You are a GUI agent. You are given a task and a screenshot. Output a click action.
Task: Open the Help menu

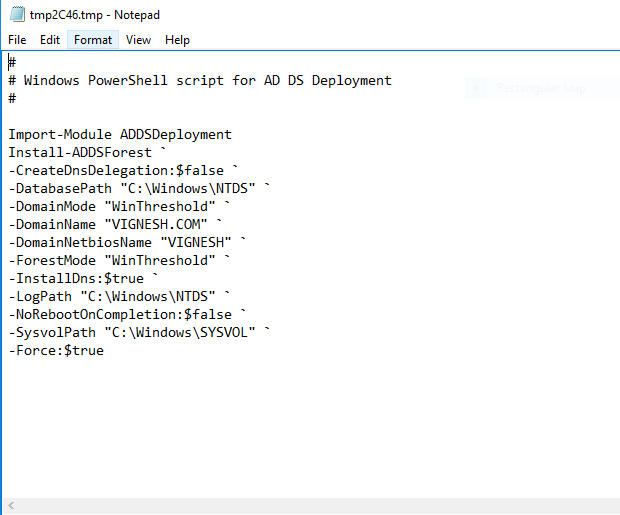click(177, 40)
